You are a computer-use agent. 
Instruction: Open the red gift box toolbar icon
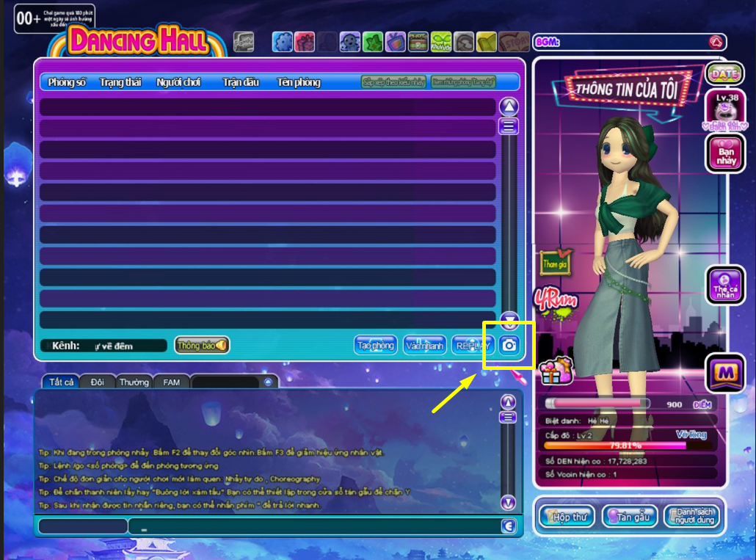[305, 43]
